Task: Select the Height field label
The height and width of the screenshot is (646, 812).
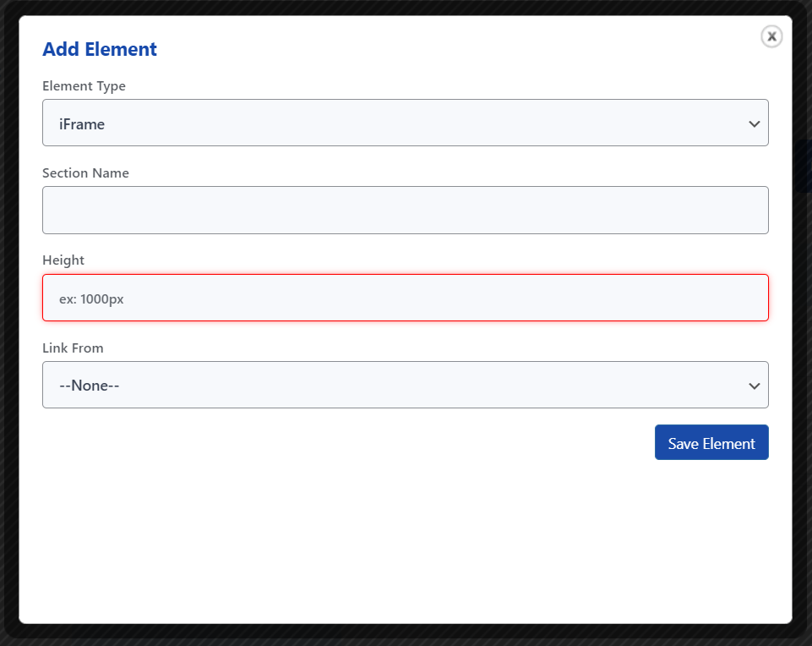Action: 63,260
